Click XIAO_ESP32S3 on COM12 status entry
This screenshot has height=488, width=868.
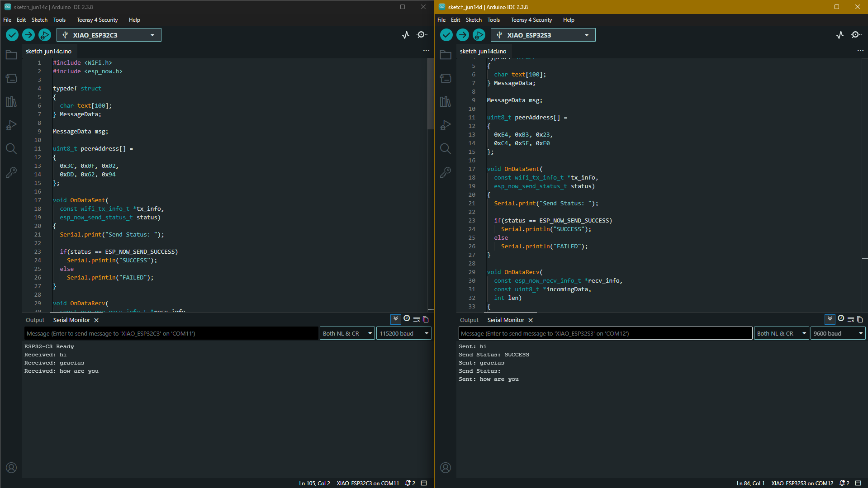coord(802,483)
